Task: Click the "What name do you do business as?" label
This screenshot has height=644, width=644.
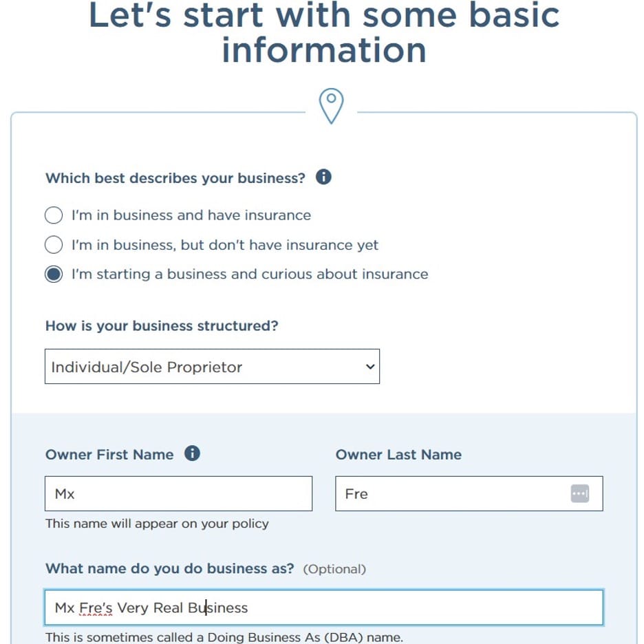Action: 169,569
